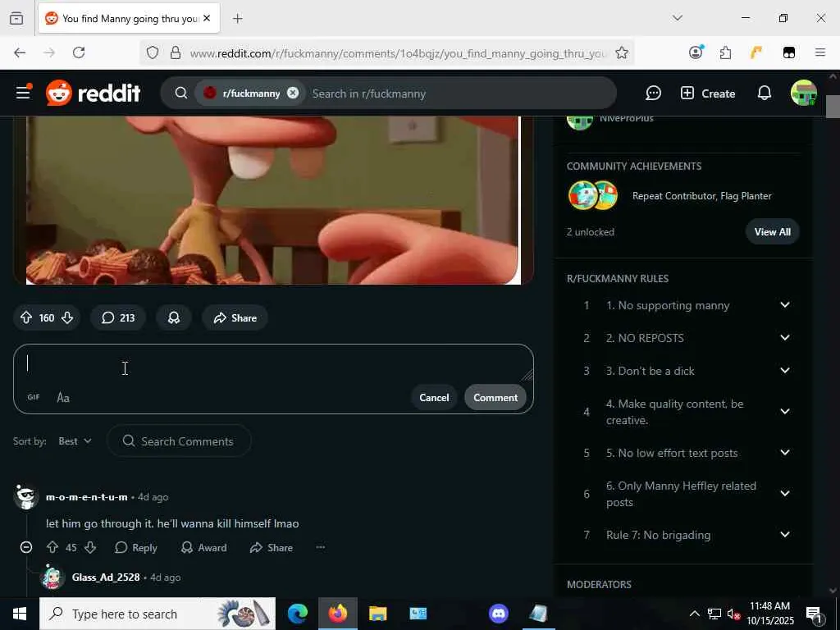Open Microsoft Edge from taskbar

pyautogui.click(x=298, y=614)
